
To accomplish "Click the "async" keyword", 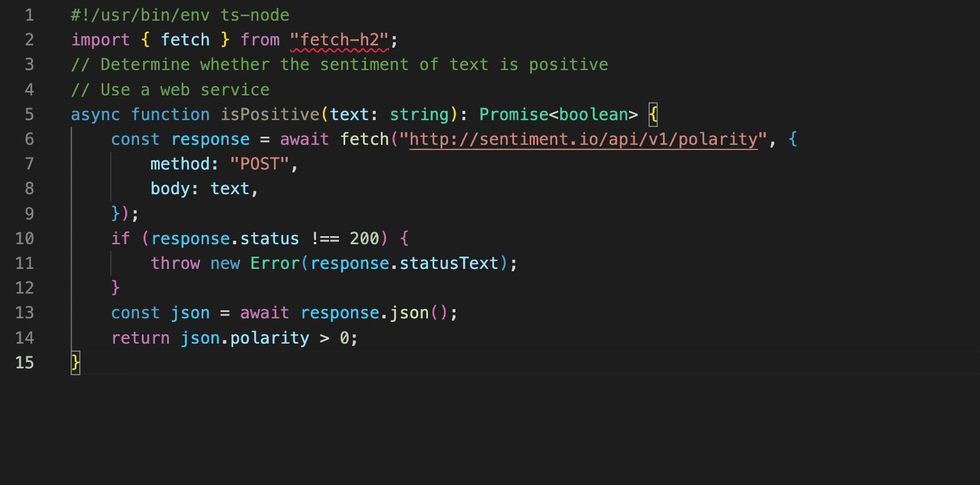I will tap(95, 114).
